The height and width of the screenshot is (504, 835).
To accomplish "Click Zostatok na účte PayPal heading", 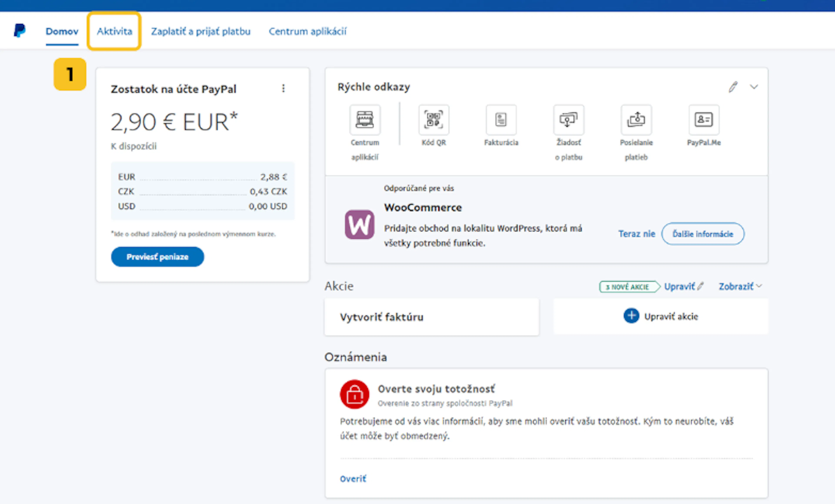I will (174, 89).
